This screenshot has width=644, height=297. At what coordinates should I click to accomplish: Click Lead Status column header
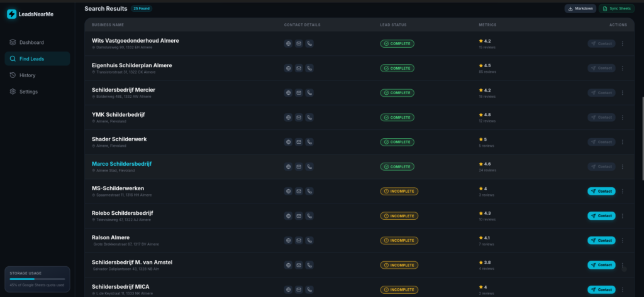click(x=393, y=25)
